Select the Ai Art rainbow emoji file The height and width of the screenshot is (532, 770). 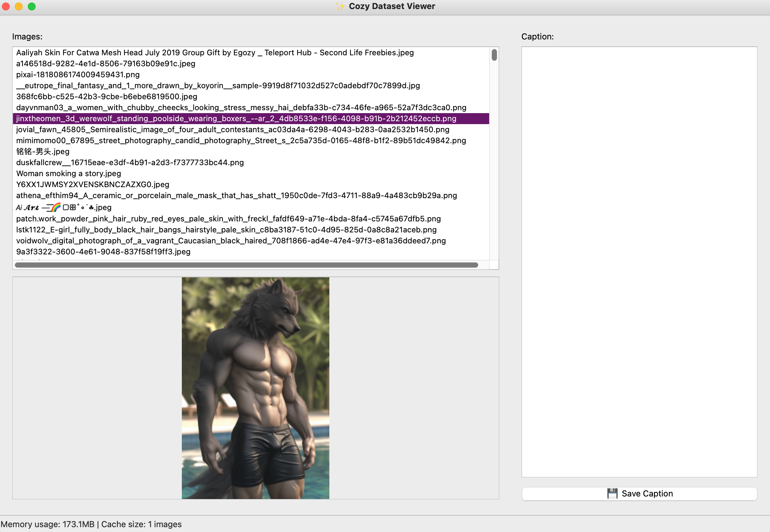pos(64,207)
